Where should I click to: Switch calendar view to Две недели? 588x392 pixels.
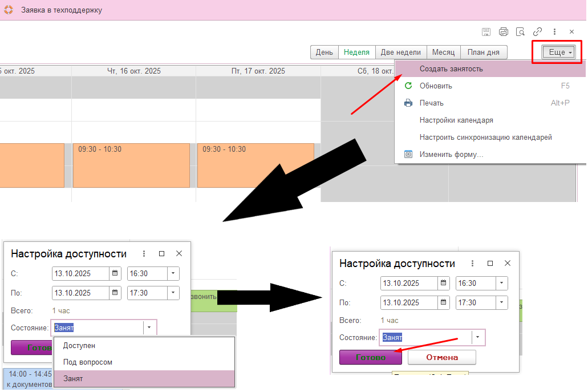click(x=400, y=52)
